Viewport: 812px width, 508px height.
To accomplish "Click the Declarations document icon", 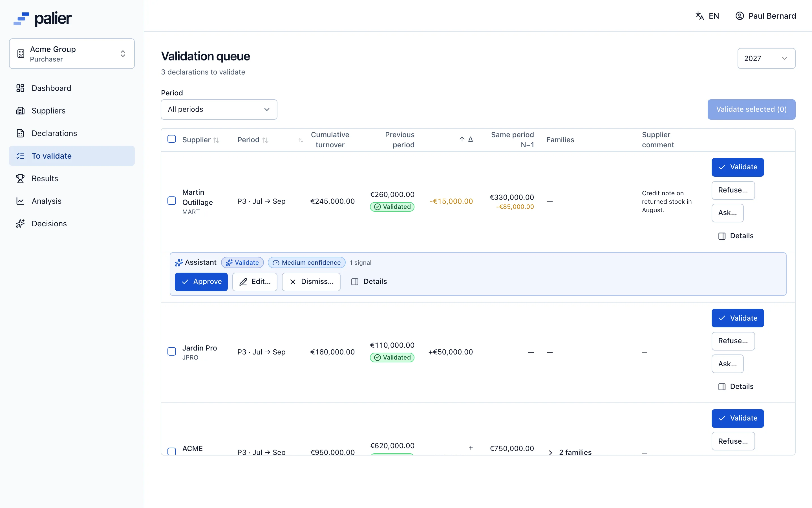I will coord(20,133).
